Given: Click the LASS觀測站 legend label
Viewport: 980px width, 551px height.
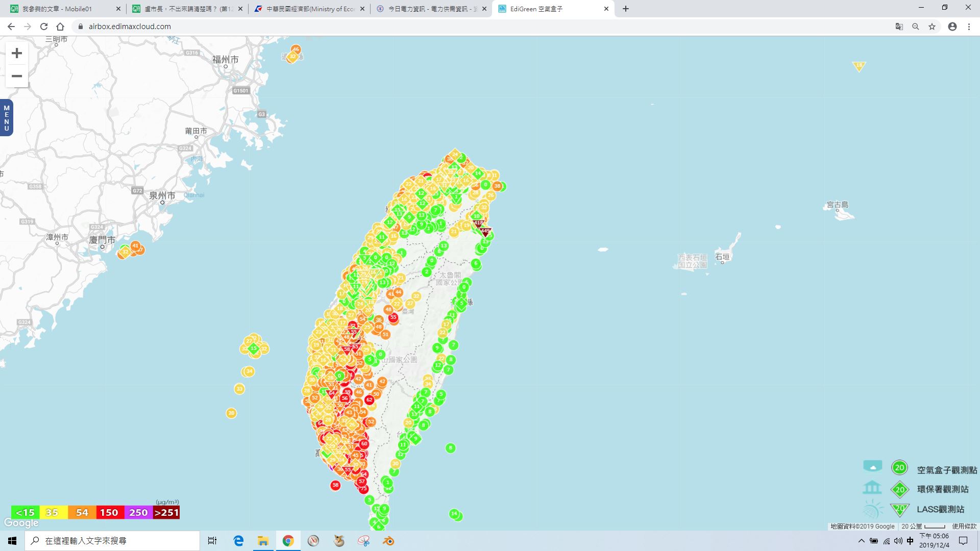Looking at the screenshot, I should 941,509.
